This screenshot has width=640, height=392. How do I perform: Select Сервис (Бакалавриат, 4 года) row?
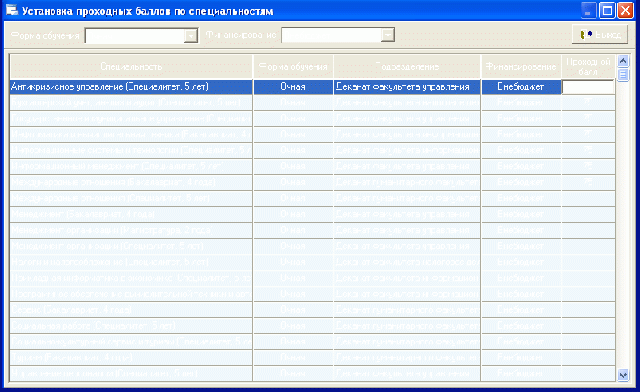312,310
